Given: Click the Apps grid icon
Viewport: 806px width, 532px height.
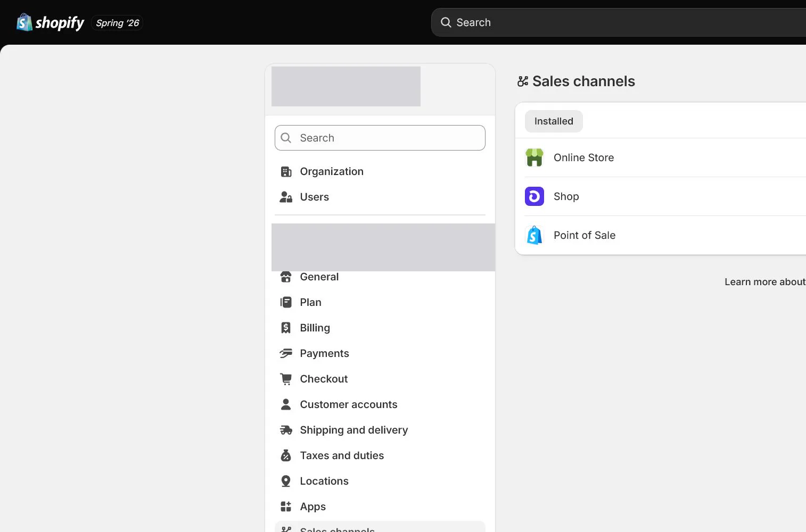Looking at the screenshot, I should coord(286,506).
